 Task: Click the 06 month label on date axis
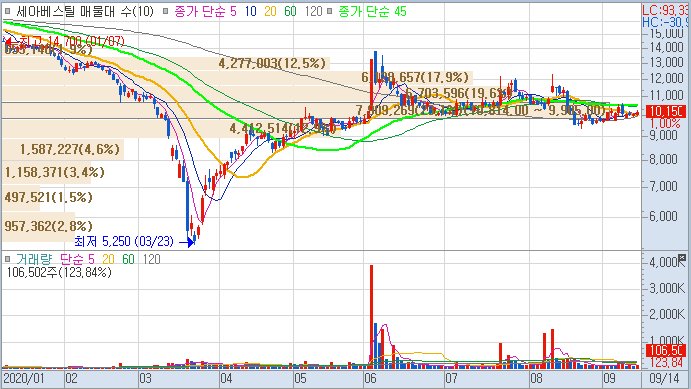pyautogui.click(x=370, y=378)
